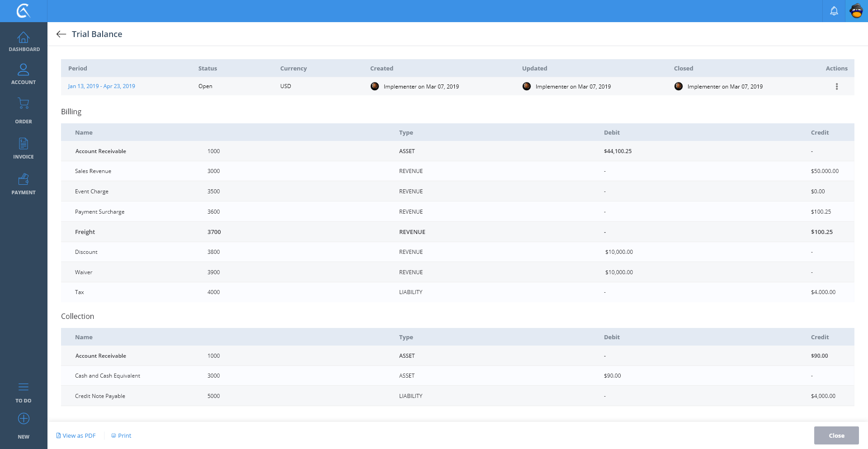Click View as PDF link
Screen dimensions: 868x449
[76, 436]
